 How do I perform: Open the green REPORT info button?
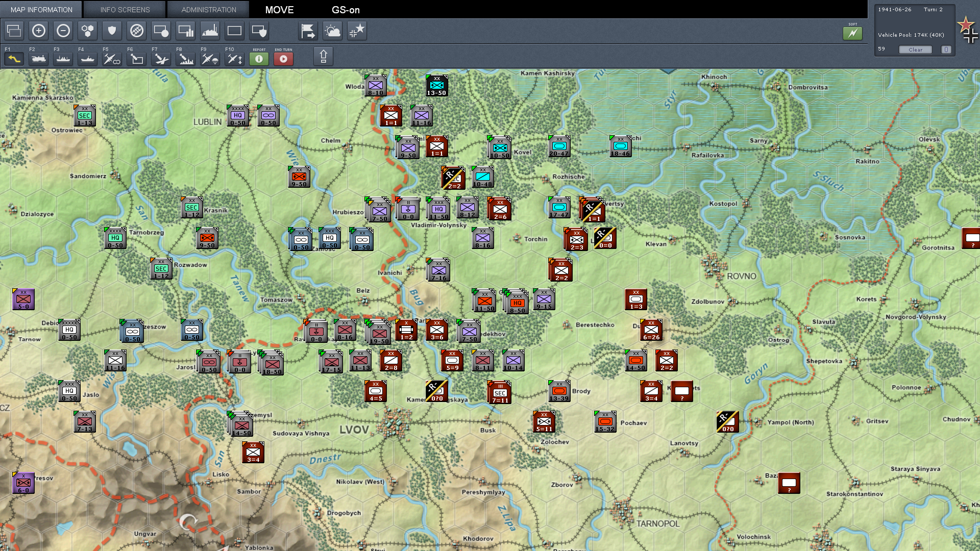point(259,59)
